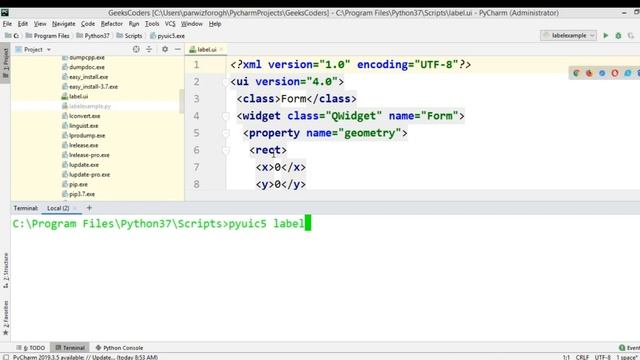The height and width of the screenshot is (360, 640).
Task: Start debugging with the green bug icon
Action: point(618,36)
